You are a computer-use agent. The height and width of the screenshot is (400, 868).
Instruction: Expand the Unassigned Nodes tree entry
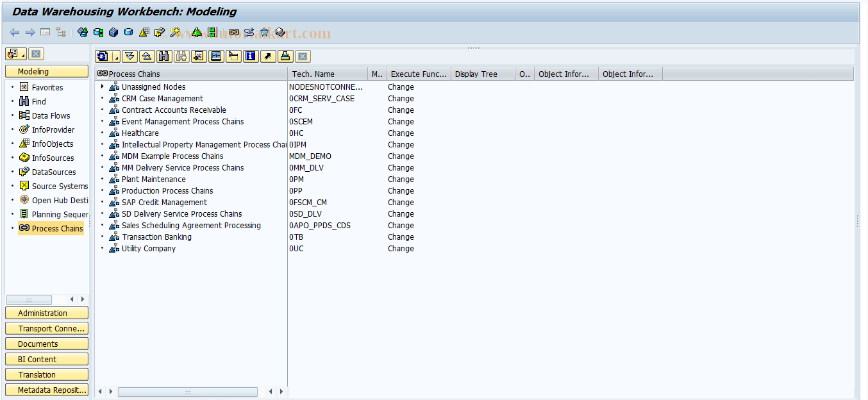click(101, 87)
